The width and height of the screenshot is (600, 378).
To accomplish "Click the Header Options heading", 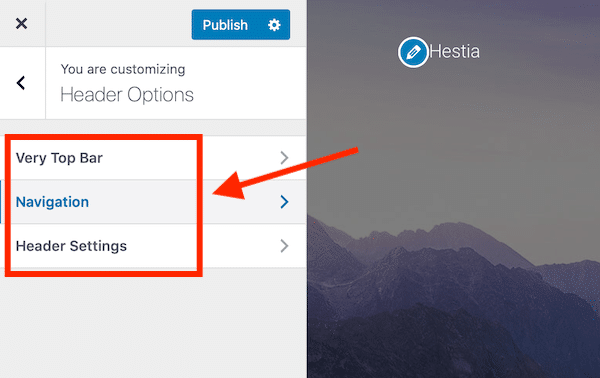I will point(127,94).
